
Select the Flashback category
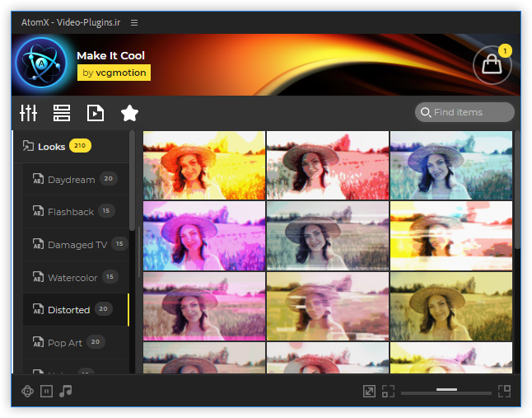[x=76, y=212]
